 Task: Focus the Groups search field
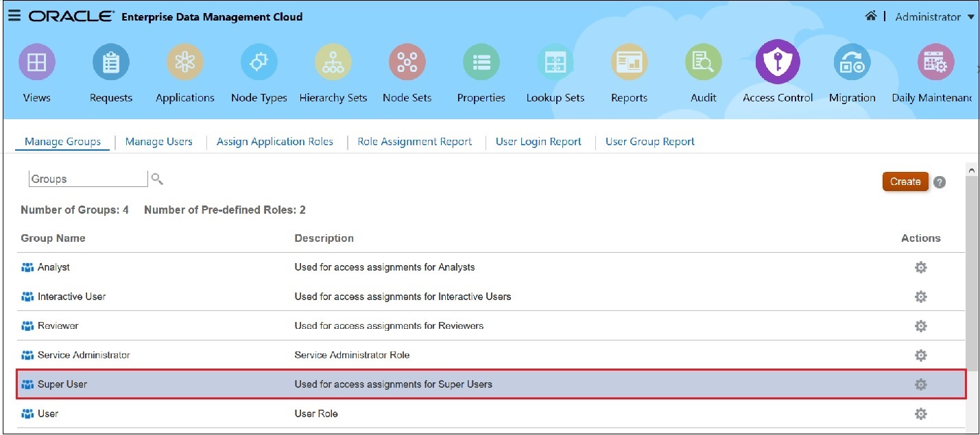[x=88, y=179]
